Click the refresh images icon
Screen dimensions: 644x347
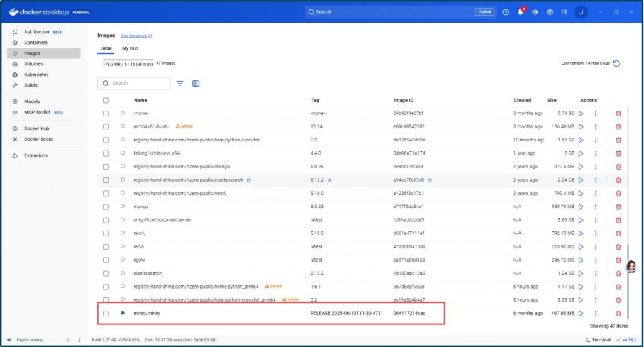tap(616, 63)
